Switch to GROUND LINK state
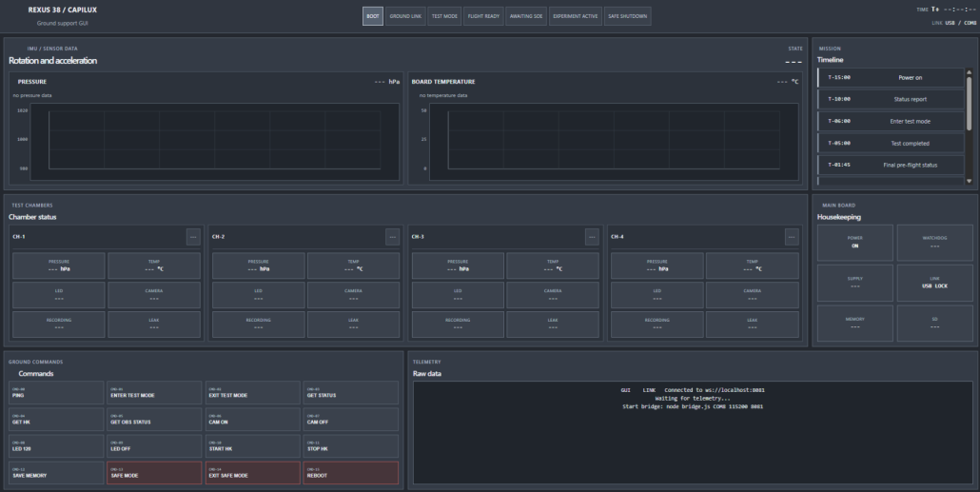This screenshot has width=980, height=492. [405, 16]
